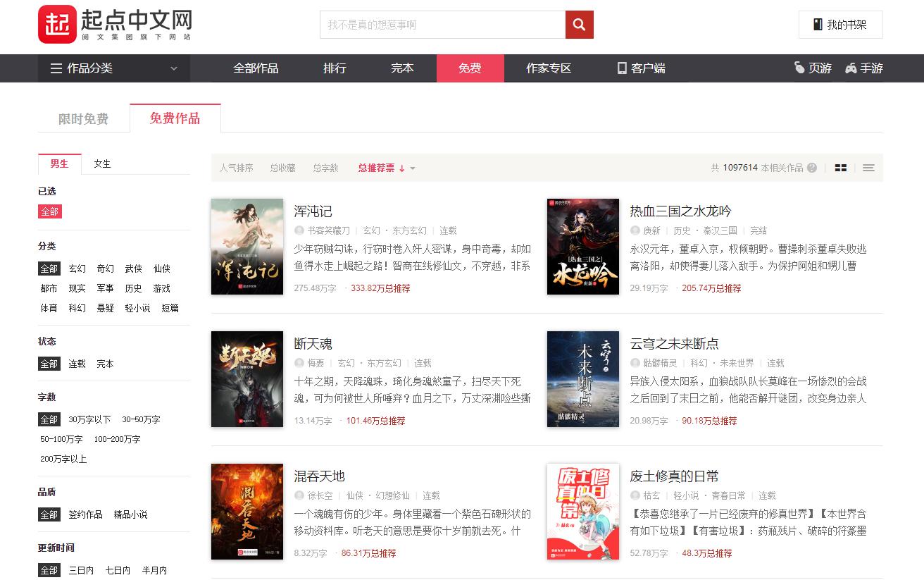The image size is (924, 580).
Task: Filter status by 连载
Action: click(77, 364)
